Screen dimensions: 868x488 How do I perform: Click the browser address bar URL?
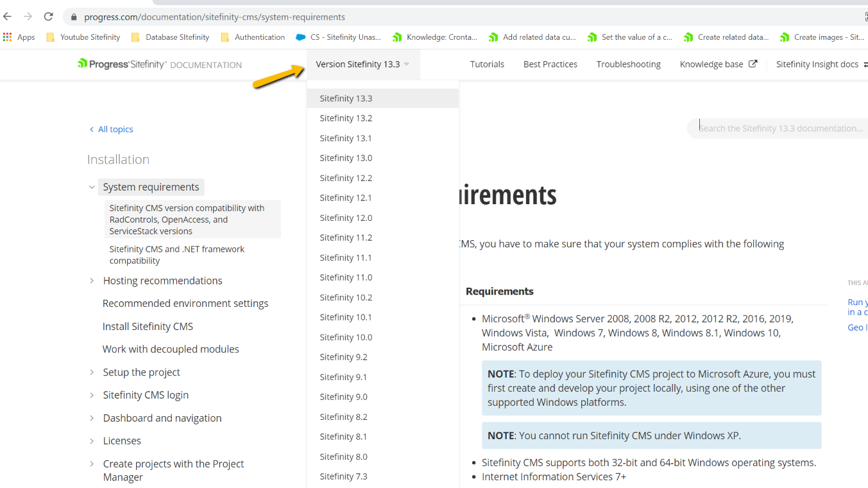214,17
